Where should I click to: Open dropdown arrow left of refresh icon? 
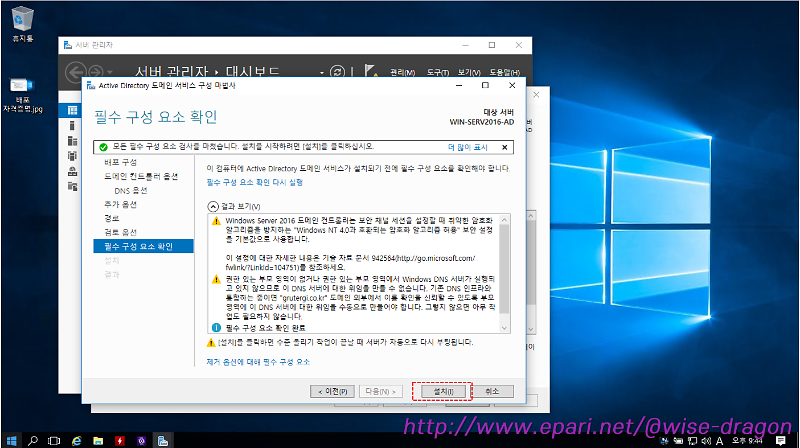[322, 72]
